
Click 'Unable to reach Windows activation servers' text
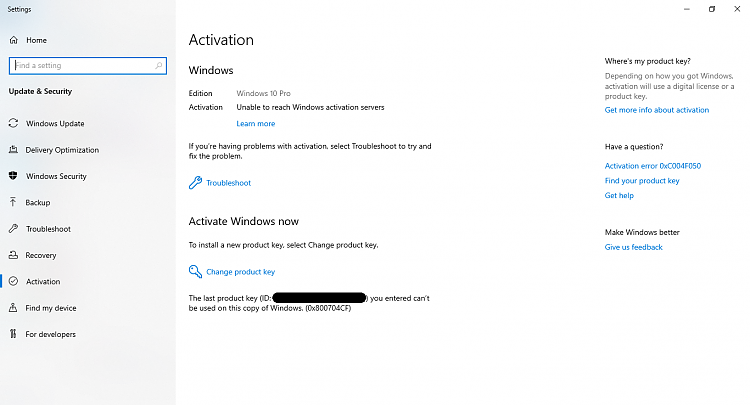(x=310, y=107)
